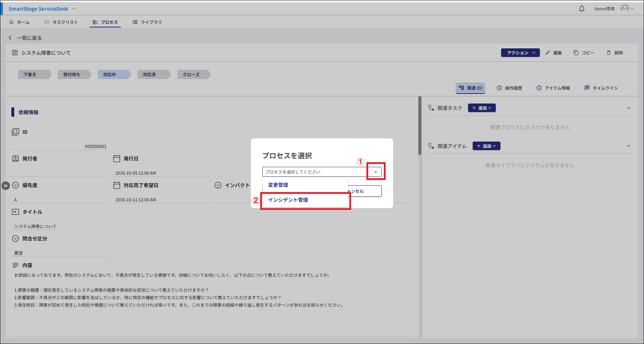Click the pencil edit icon

coord(548,53)
